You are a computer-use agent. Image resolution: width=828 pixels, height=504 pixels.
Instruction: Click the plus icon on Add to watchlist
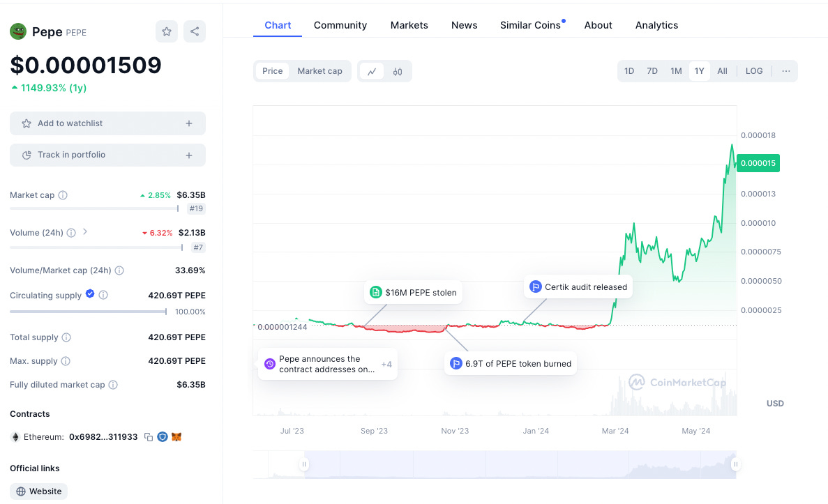click(189, 123)
